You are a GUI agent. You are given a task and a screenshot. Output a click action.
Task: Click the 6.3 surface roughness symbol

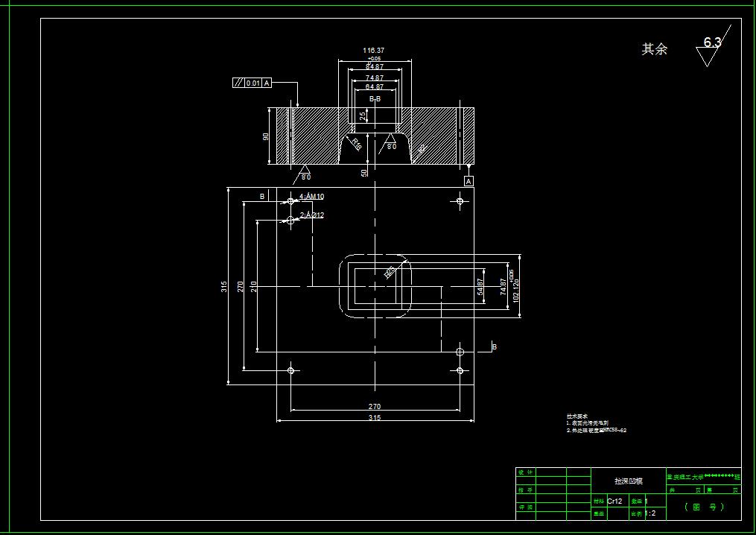pos(713,47)
